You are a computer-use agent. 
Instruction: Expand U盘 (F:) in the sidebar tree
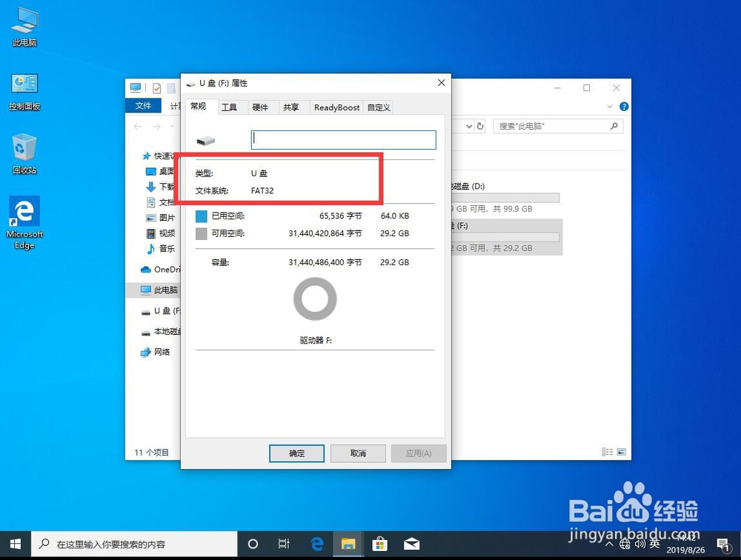(137, 311)
